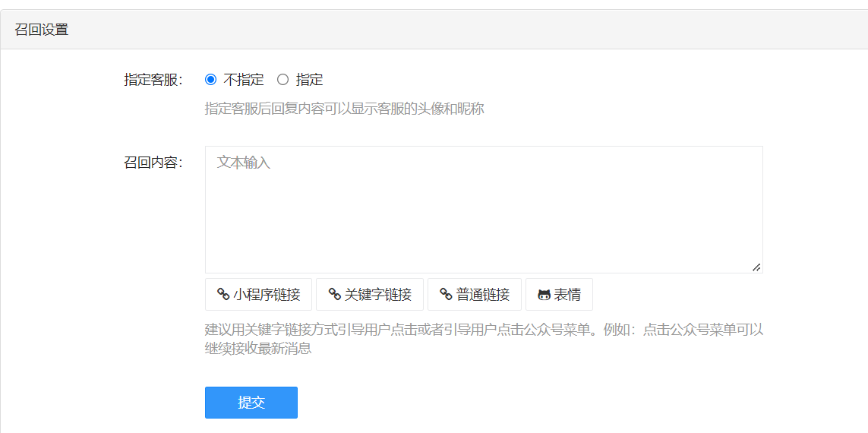Insert a 关键字链接 keyword link
This screenshot has width=868, height=433.
(x=370, y=295)
